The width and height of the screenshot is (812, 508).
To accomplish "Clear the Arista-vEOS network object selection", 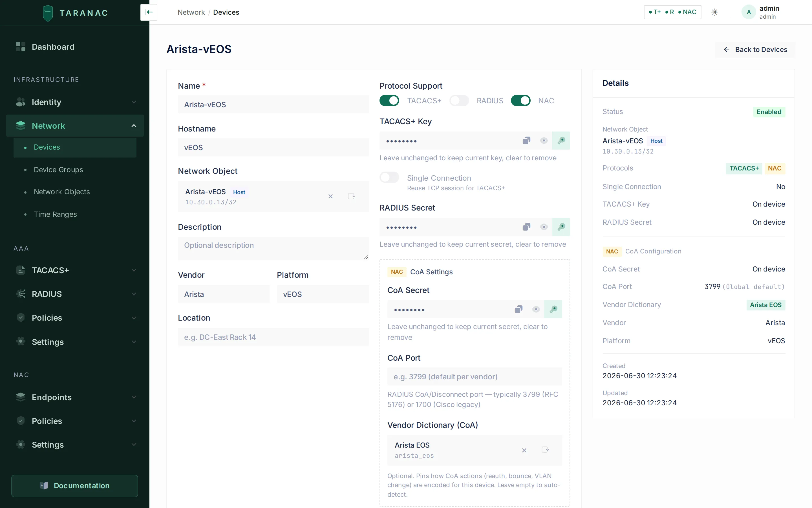I will [330, 196].
